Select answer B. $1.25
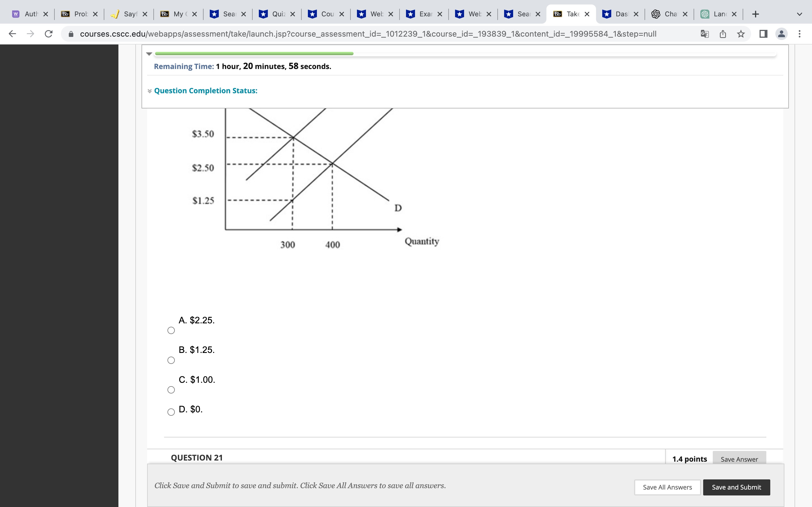812x507 pixels. pos(171,360)
